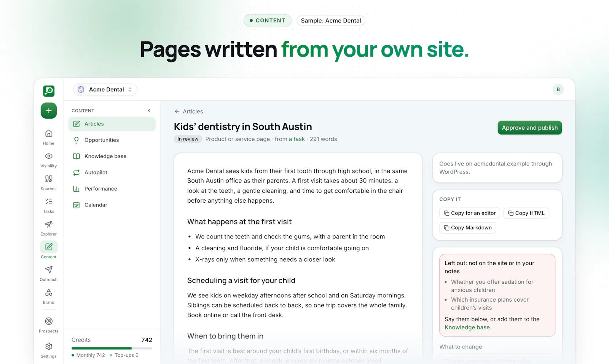Open Settings gear in the sidebar
This screenshot has height=364, width=609.
click(x=49, y=350)
